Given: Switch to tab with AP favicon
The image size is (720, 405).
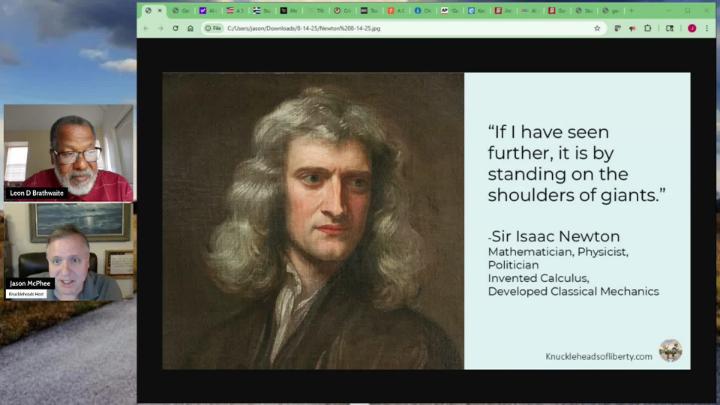Looking at the screenshot, I should click(449, 11).
